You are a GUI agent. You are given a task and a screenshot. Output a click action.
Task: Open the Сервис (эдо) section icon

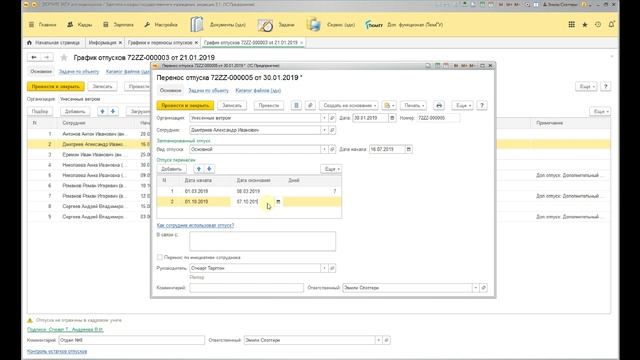(x=313, y=24)
